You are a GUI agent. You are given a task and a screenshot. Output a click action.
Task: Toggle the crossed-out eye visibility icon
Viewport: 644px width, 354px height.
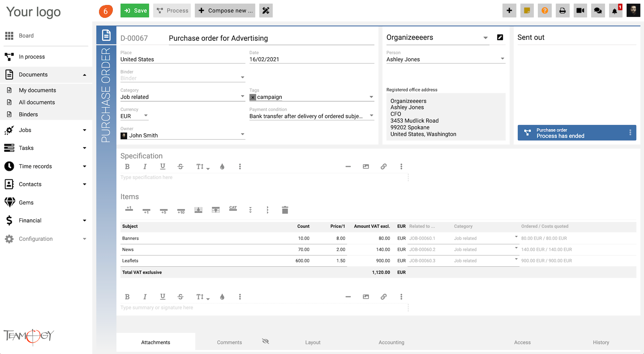point(265,341)
